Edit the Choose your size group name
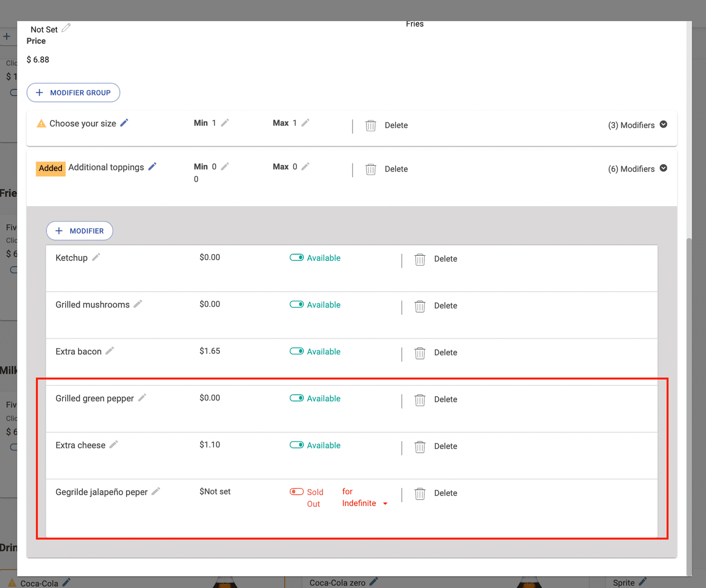Screen dimensions: 706x588 tap(124, 123)
